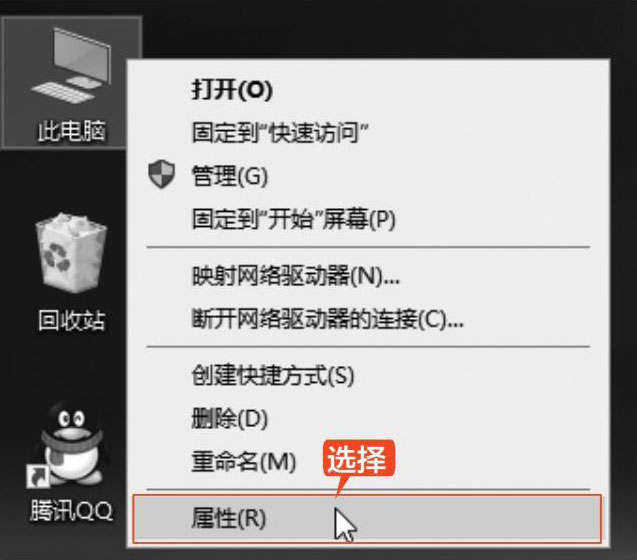
Task: Click the red 选择 callout label
Action: point(358,460)
